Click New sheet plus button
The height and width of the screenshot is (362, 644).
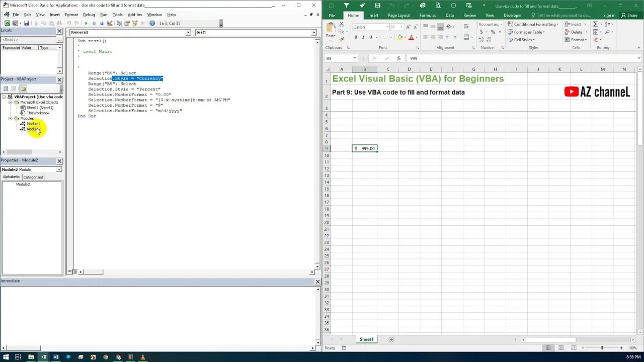click(391, 339)
